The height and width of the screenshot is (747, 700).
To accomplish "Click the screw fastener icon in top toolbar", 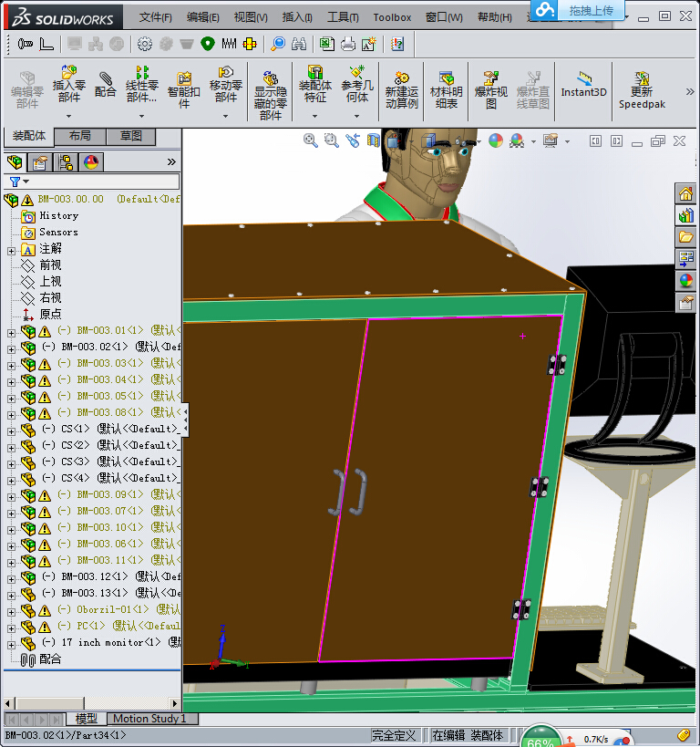I will [25, 45].
